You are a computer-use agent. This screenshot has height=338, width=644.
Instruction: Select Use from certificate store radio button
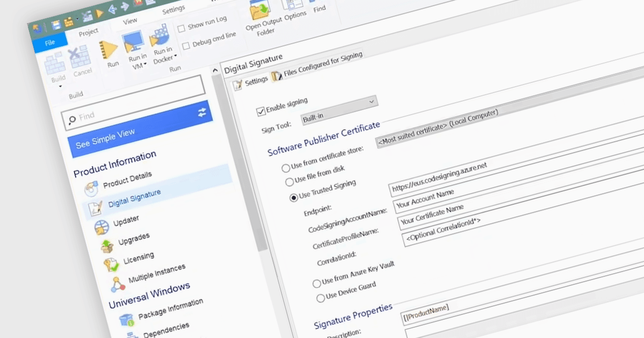coord(286,168)
